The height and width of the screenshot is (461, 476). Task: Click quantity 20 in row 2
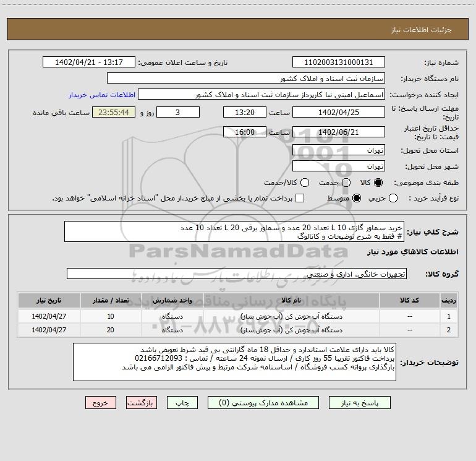(x=111, y=330)
